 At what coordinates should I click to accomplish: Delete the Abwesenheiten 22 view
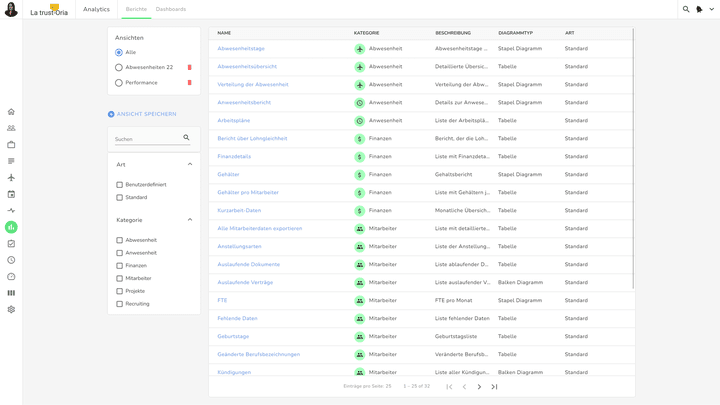click(x=190, y=67)
